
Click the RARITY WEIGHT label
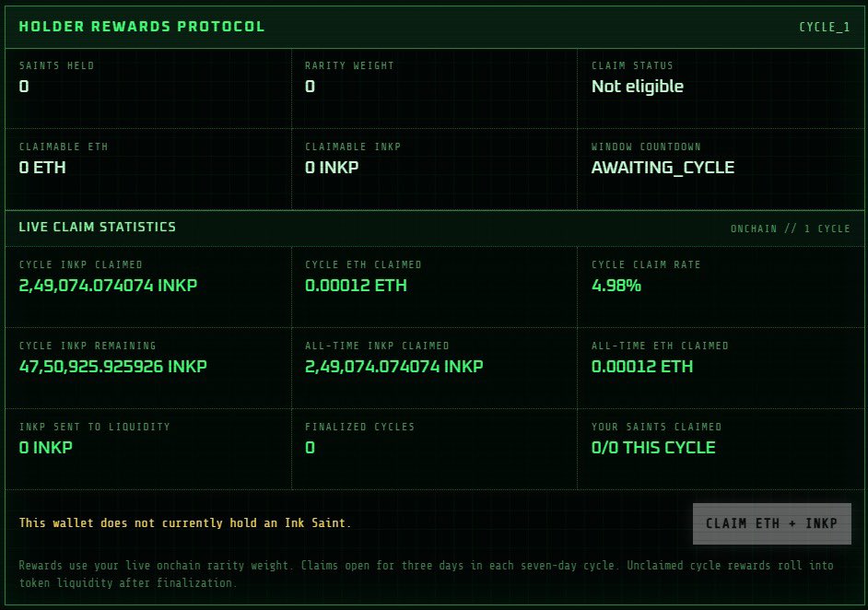(349, 65)
